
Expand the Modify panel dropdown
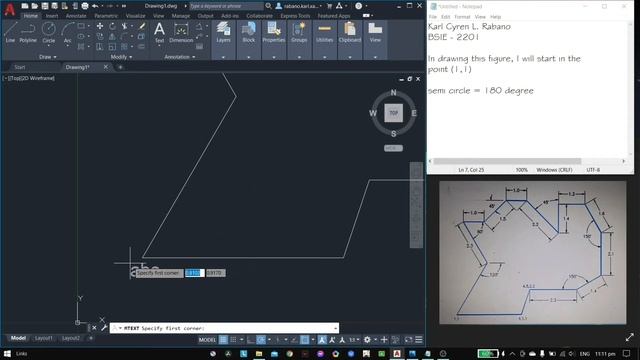click(x=121, y=57)
